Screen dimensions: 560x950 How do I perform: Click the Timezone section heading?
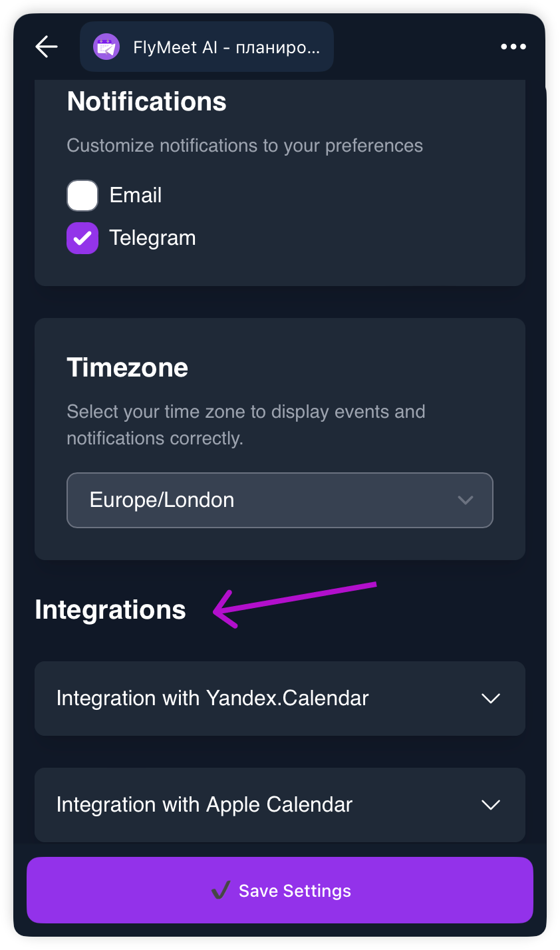pos(128,368)
